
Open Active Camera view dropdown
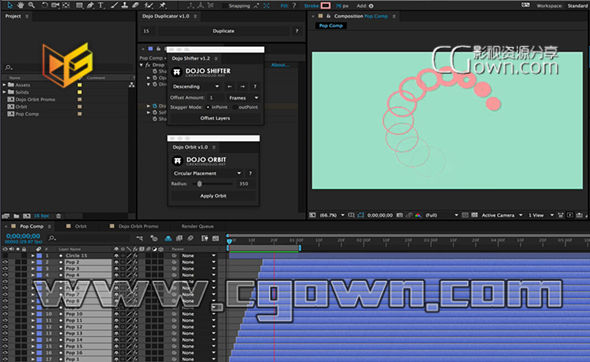[502, 215]
